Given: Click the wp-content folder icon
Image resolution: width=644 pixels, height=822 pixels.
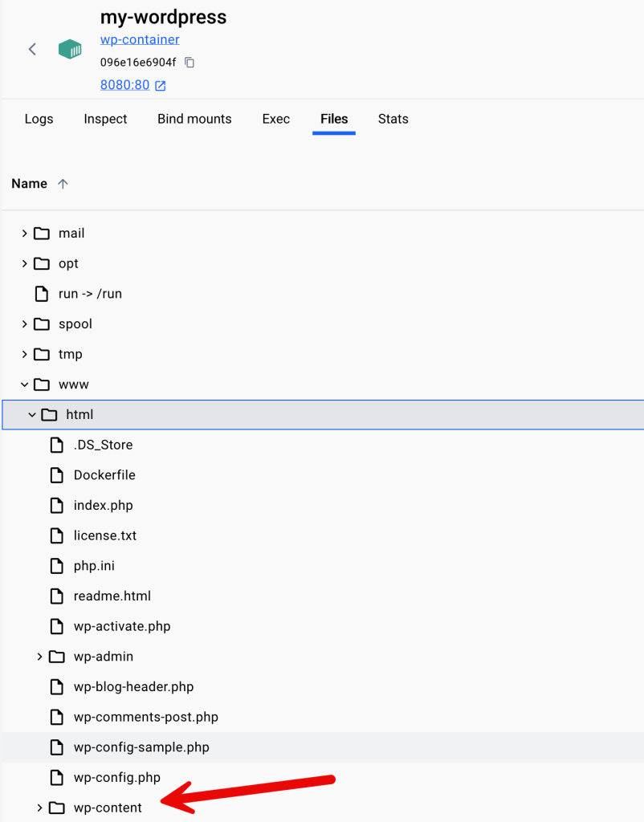Looking at the screenshot, I should tap(56, 808).
